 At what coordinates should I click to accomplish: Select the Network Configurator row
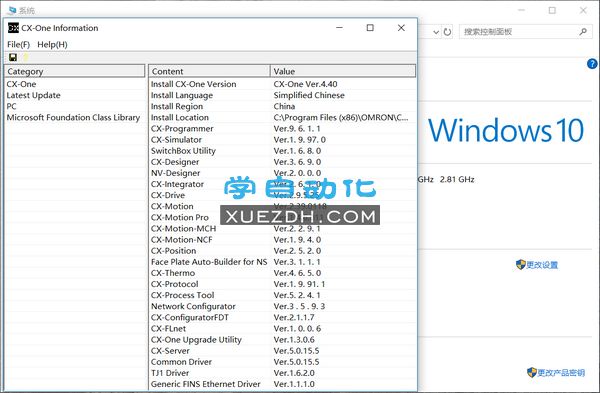(282, 306)
